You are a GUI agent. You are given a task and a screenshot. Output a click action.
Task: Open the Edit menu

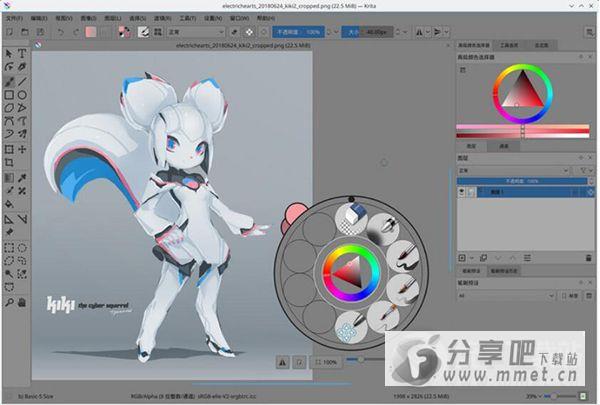tap(39, 18)
